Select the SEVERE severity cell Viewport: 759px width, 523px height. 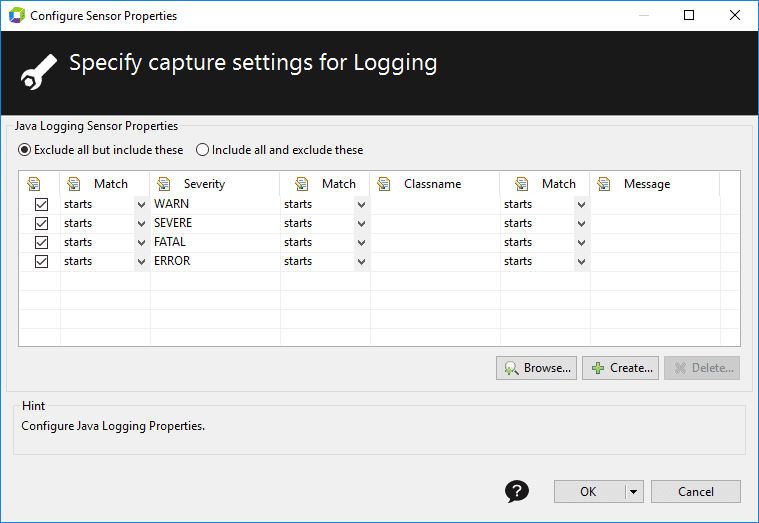pyautogui.click(x=215, y=223)
